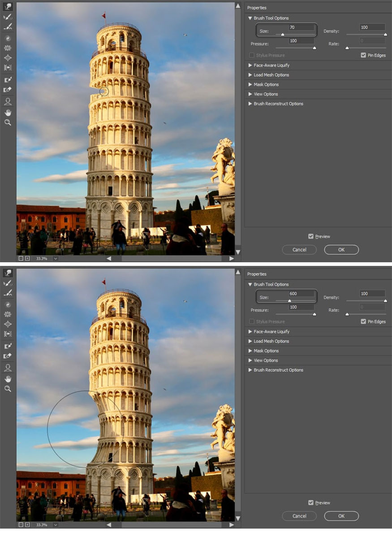Select the Twirl Clockwise tool in upper dialog
The width and height of the screenshot is (392, 534).
8,38
